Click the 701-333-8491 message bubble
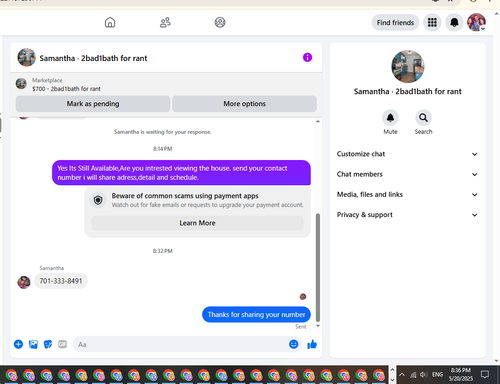The image size is (500, 384). coord(61,281)
